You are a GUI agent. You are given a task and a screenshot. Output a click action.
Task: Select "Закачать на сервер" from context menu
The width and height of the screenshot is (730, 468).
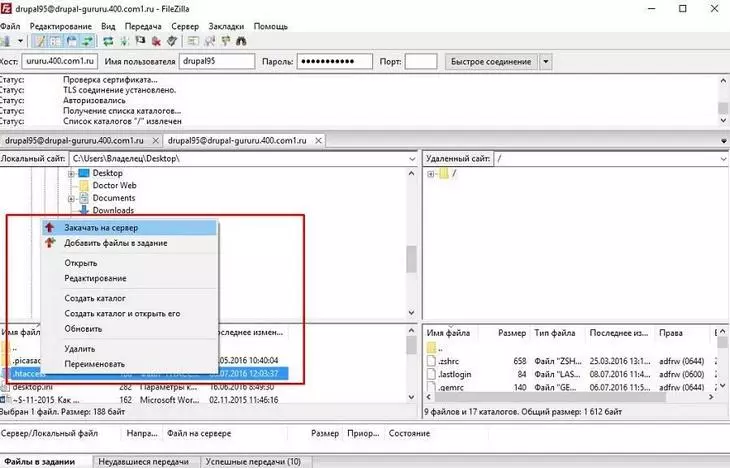pyautogui.click(x=100, y=227)
